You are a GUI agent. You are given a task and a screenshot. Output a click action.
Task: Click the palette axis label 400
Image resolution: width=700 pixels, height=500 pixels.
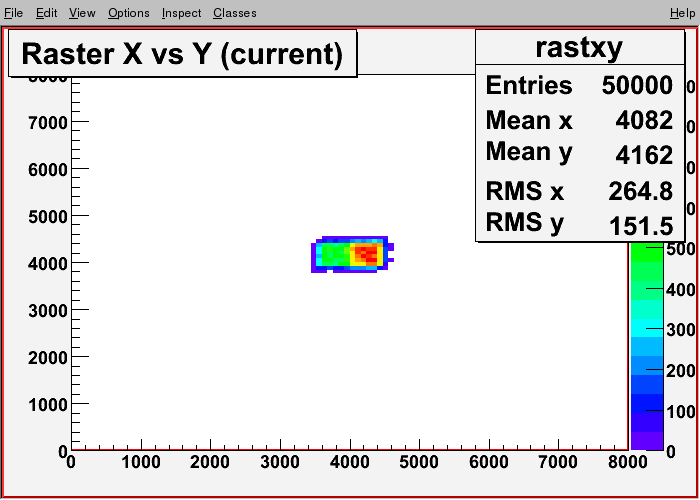click(680, 291)
